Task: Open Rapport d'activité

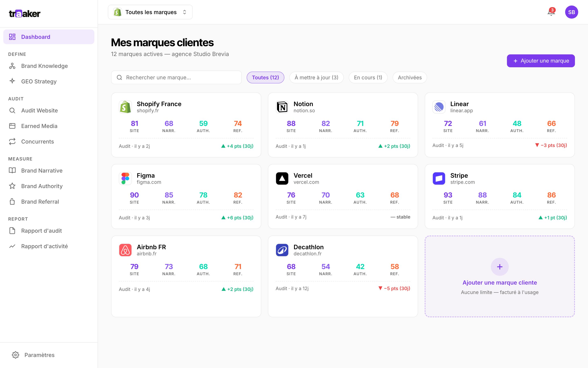Action: [49, 246]
